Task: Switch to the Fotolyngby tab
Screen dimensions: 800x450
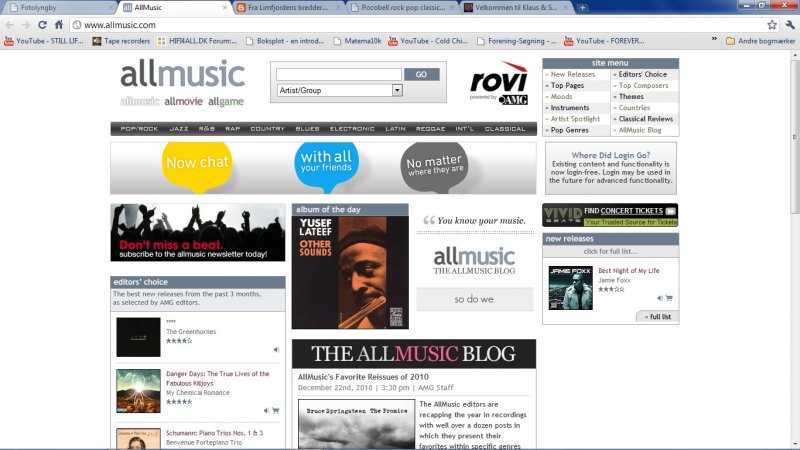Action: click(x=60, y=7)
